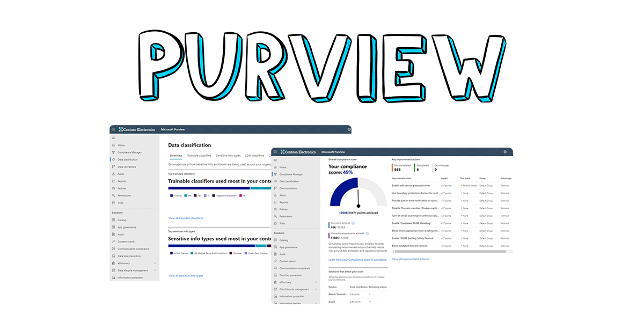Click View all trainable classifiers link
The width and height of the screenshot is (644, 322).
click(x=186, y=218)
